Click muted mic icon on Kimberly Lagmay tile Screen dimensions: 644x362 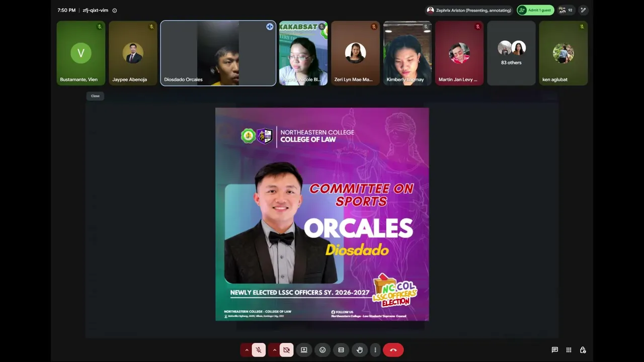click(x=426, y=27)
